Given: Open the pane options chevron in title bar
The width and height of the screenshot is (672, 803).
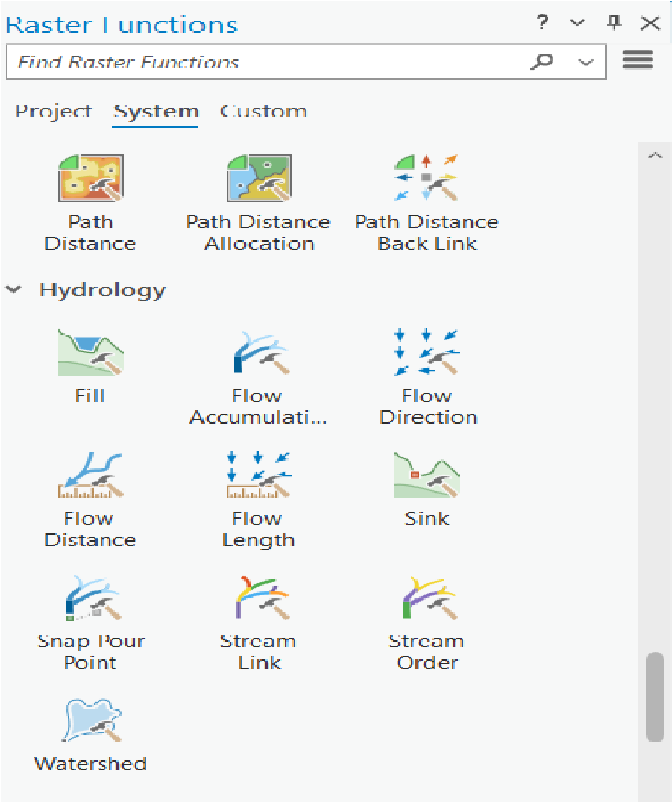Looking at the screenshot, I should pos(578,24).
